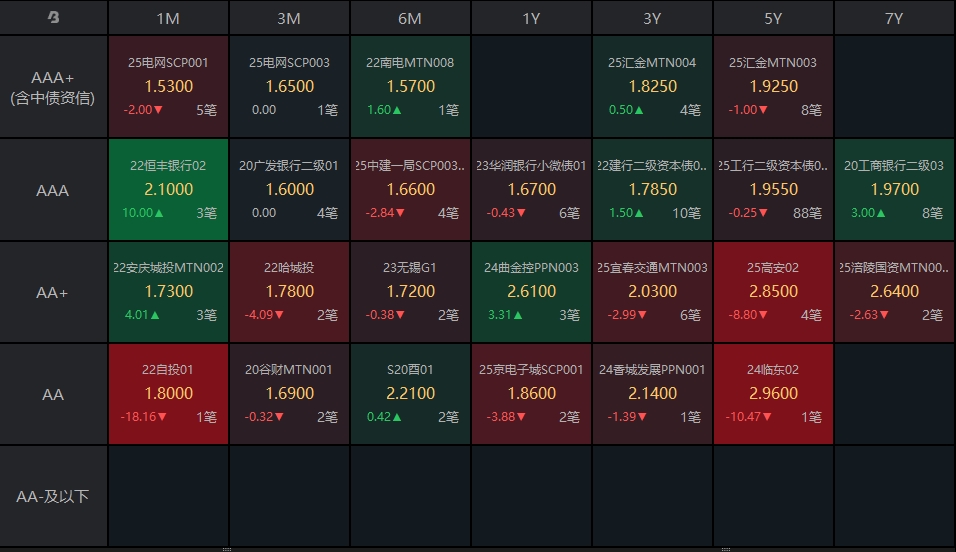This screenshot has height=552, width=956.
Task: Open the 25高安02 bond cell
Action: [773, 292]
